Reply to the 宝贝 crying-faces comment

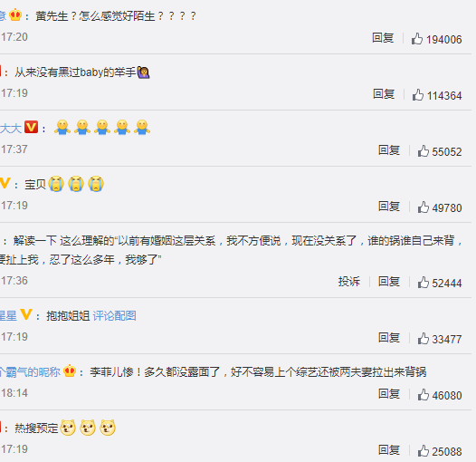pyautogui.click(x=389, y=207)
